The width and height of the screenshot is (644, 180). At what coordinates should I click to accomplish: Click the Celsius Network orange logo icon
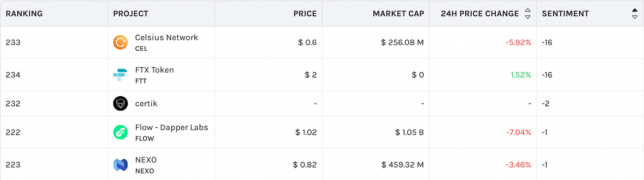pyautogui.click(x=120, y=42)
